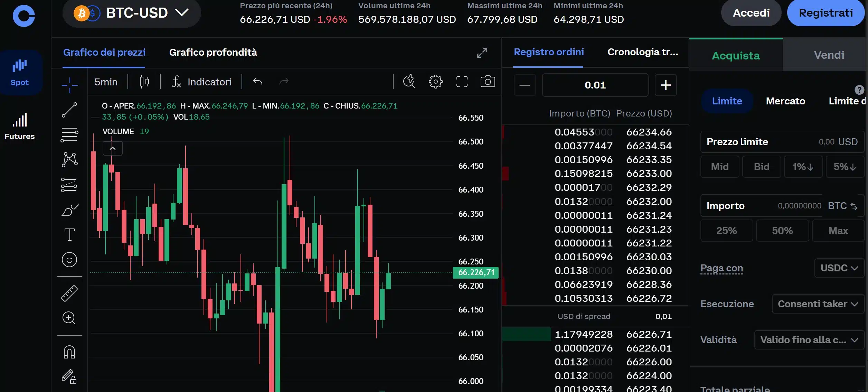Change the 5min timeframe
868x392 pixels.
(x=106, y=82)
